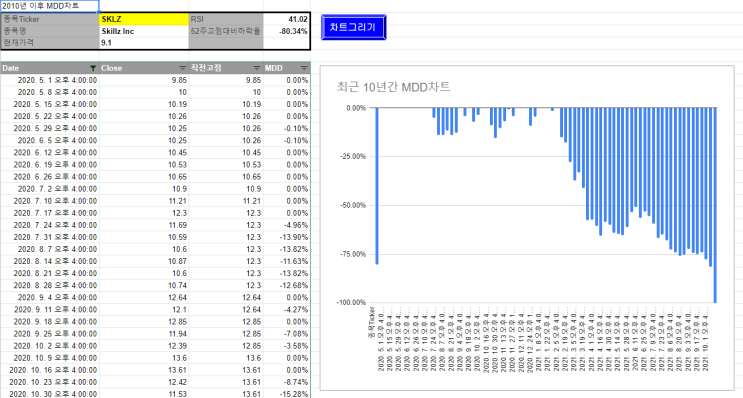
Task: Select Close value 11.69
Action: (144, 225)
